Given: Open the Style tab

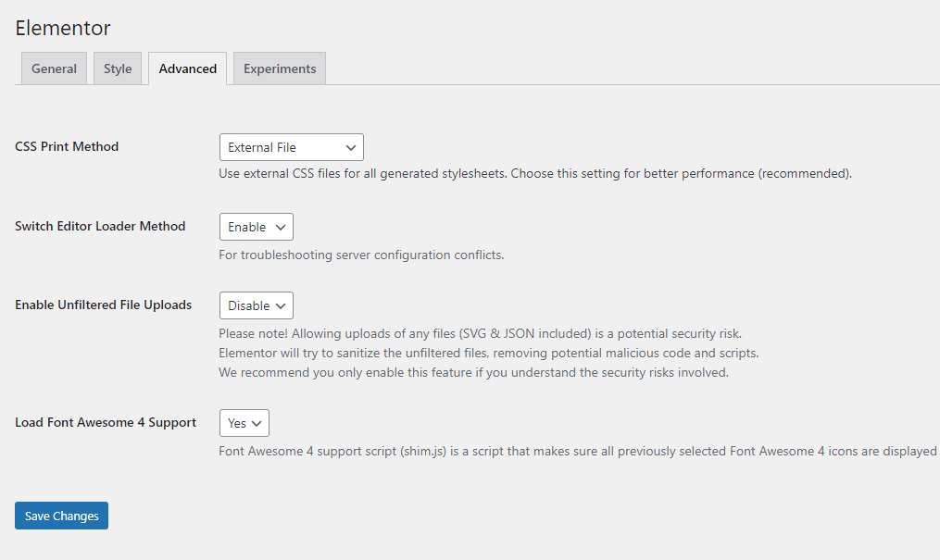Looking at the screenshot, I should click(118, 68).
